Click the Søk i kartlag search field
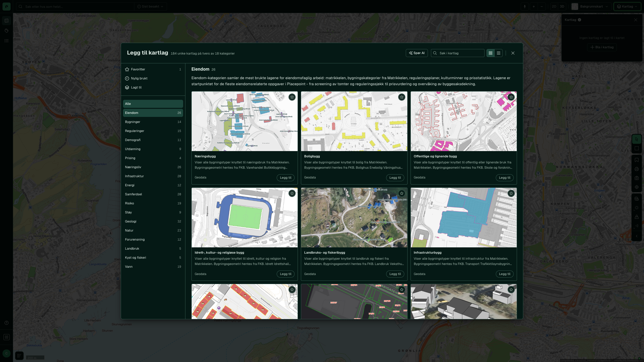Screen dimensions: 644x362 click(458, 53)
